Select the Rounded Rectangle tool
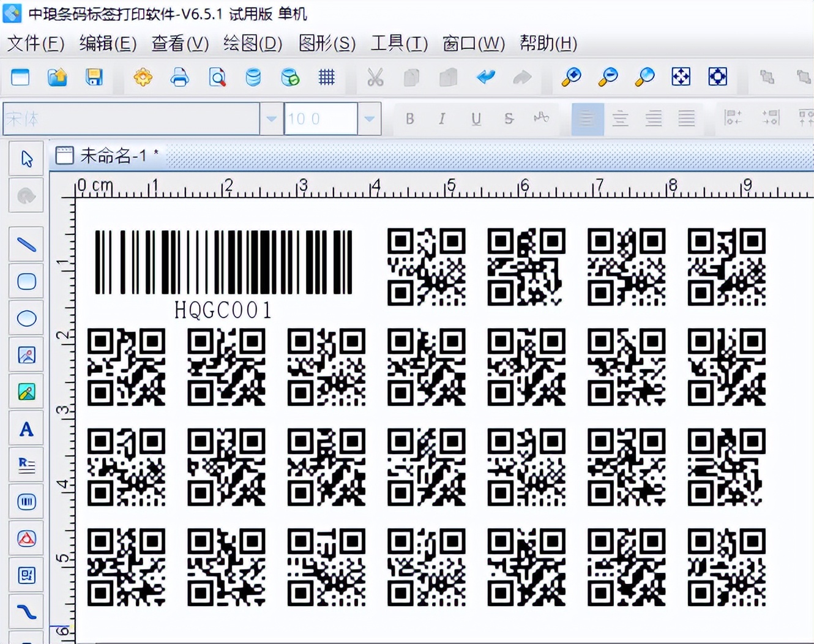Viewport: 814px width, 644px height. click(x=26, y=282)
